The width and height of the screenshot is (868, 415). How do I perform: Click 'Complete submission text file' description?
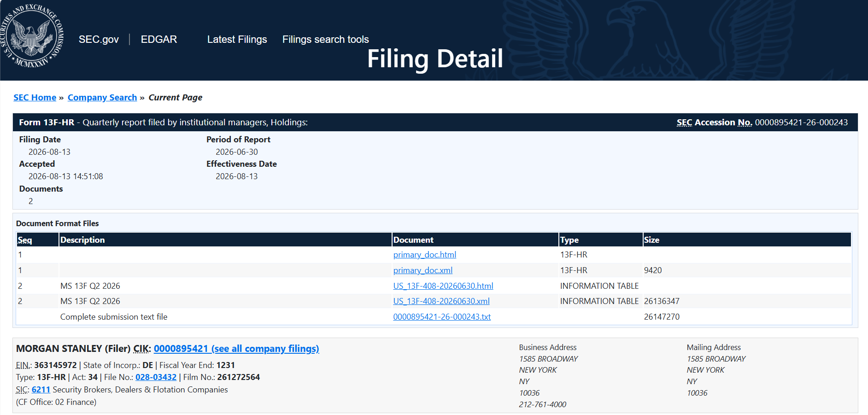(x=114, y=317)
